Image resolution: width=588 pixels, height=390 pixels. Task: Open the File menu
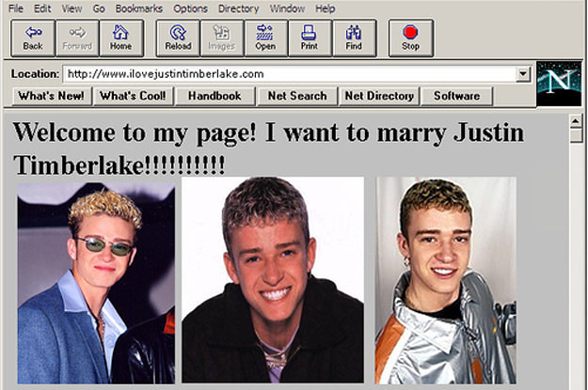[16, 8]
